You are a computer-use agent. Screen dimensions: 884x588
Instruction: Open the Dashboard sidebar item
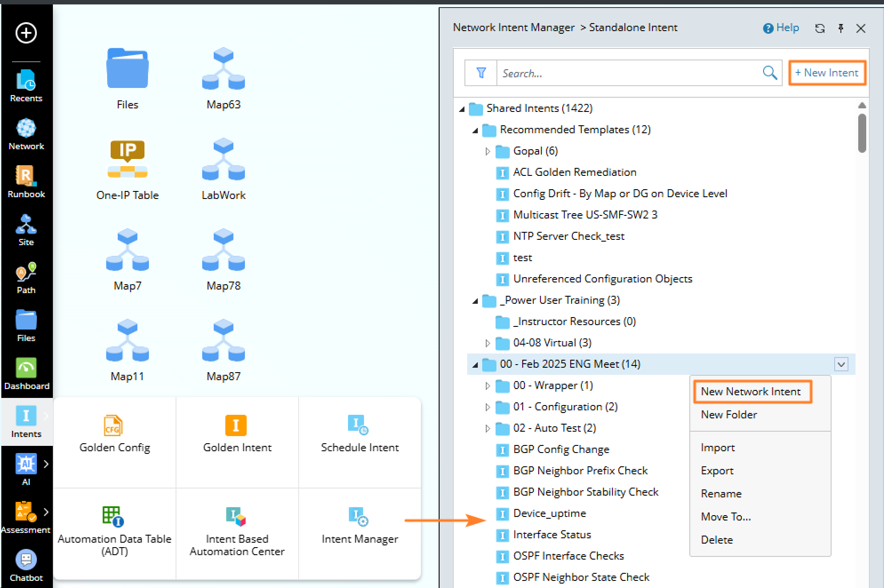(26, 374)
